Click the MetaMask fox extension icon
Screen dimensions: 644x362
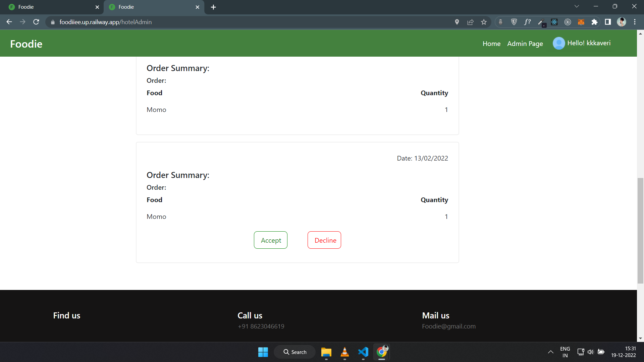[x=581, y=22]
